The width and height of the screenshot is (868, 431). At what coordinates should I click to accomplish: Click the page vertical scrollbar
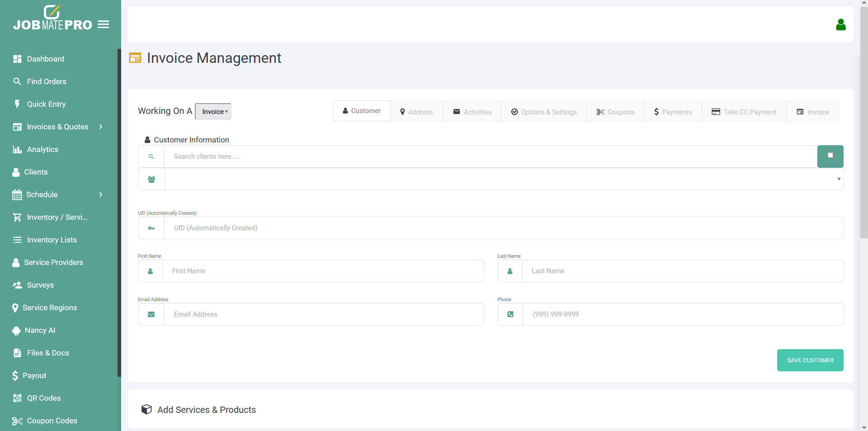tap(863, 136)
